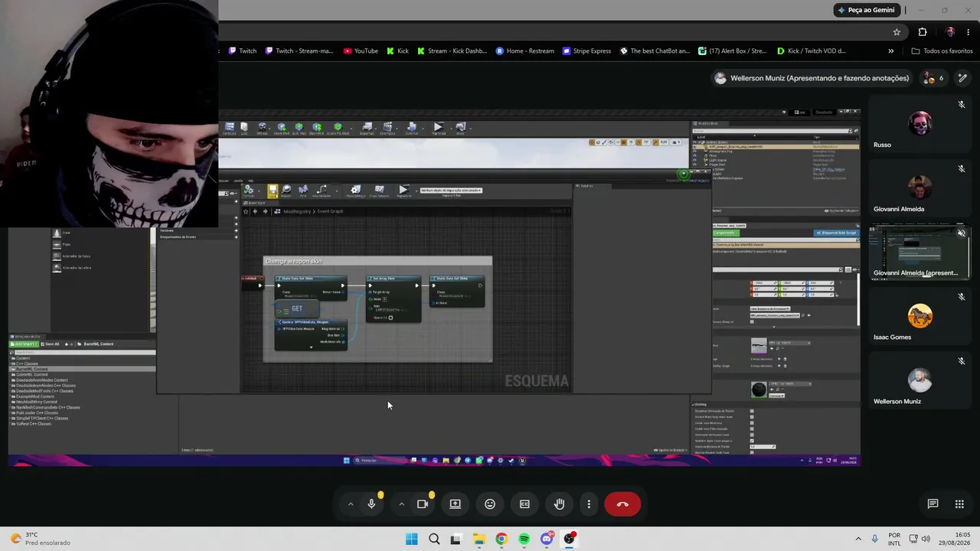Click the taskbar clock showing 16:05
Viewport: 980px width, 551px height.
(955, 539)
